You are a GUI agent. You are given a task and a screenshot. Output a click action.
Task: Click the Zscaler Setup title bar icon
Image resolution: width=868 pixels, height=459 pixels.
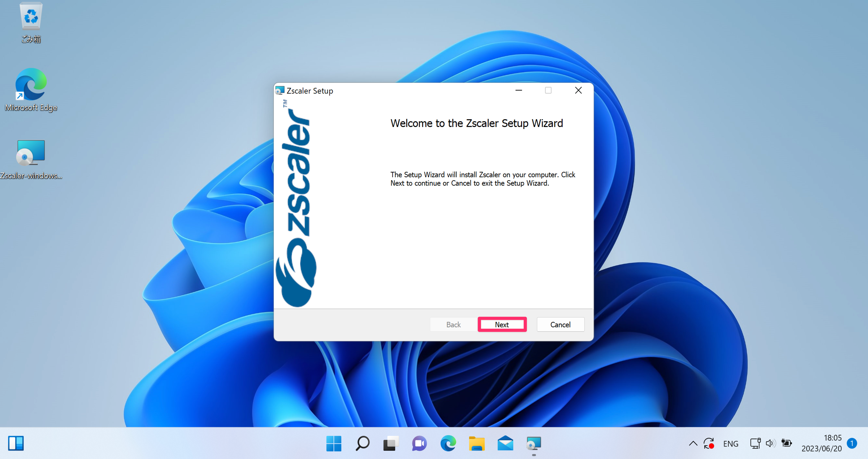coord(280,90)
